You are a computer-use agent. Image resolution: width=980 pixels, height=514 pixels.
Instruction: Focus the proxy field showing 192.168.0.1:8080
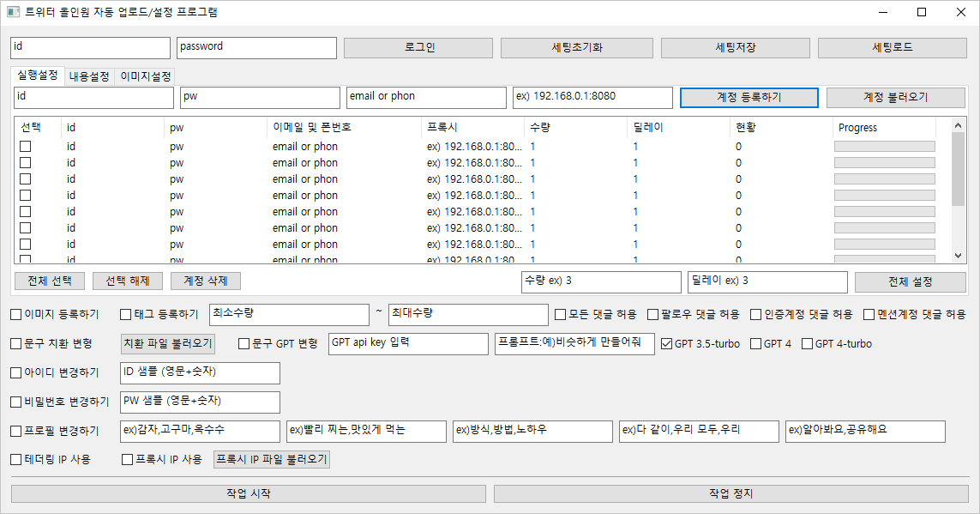pyautogui.click(x=592, y=98)
